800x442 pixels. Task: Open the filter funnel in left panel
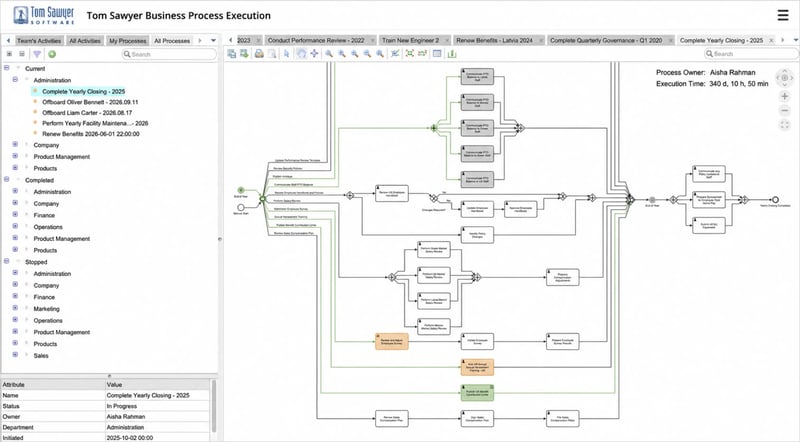click(x=37, y=54)
